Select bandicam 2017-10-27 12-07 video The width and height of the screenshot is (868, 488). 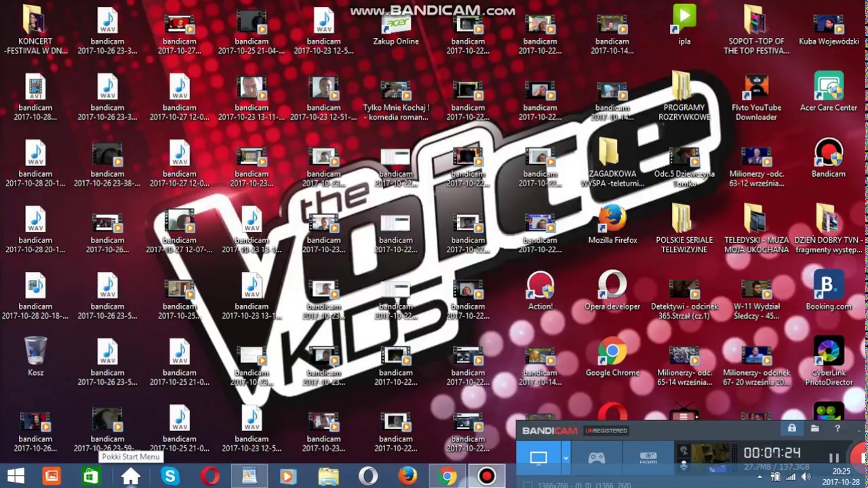(180, 230)
